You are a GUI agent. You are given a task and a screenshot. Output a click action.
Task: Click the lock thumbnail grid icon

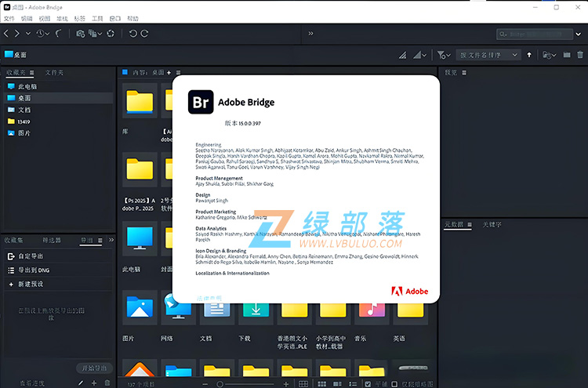pos(303,384)
